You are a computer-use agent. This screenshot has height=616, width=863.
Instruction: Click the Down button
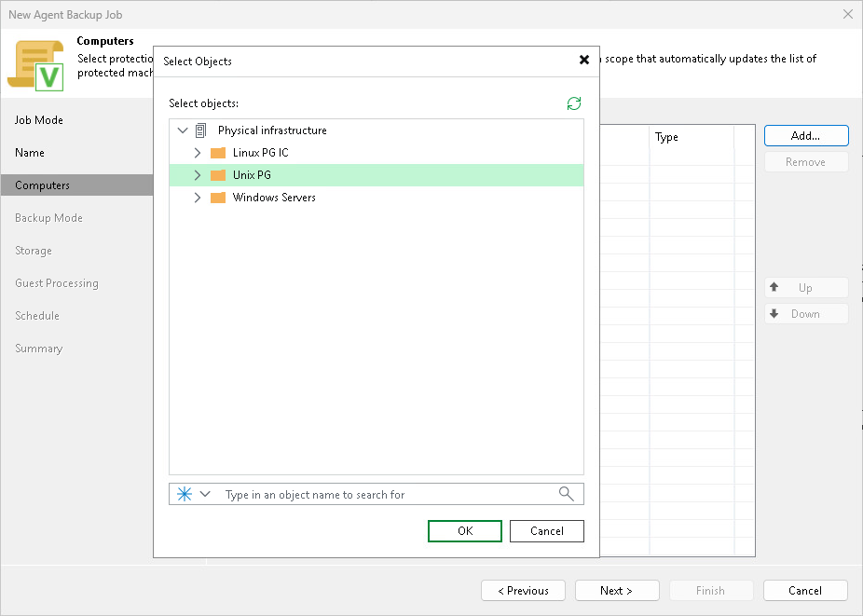point(806,314)
